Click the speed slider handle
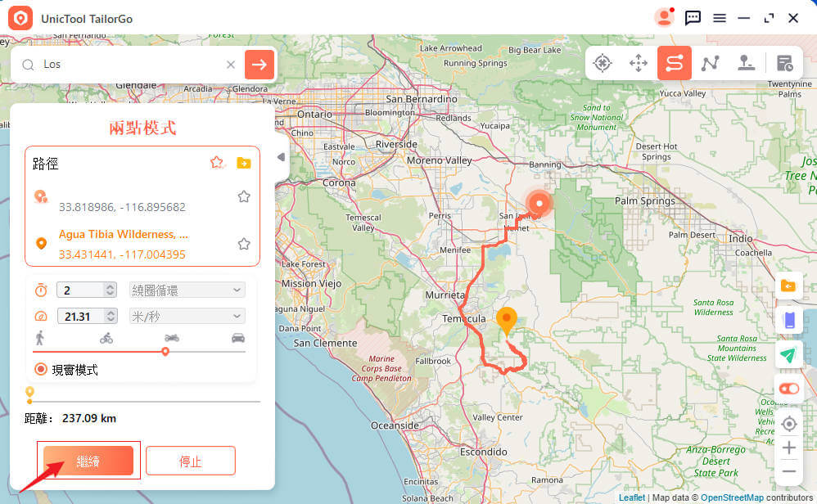Viewport: 817px width, 504px height. tap(165, 352)
